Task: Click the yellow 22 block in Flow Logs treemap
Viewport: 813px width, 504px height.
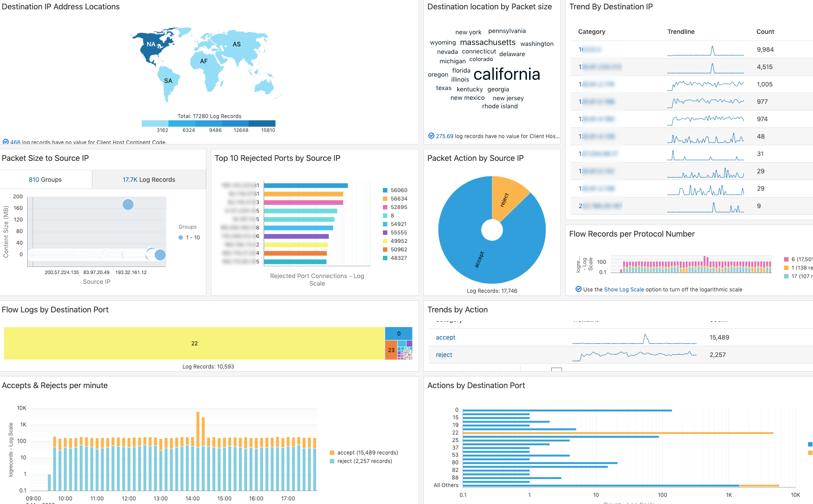Action: (x=194, y=343)
